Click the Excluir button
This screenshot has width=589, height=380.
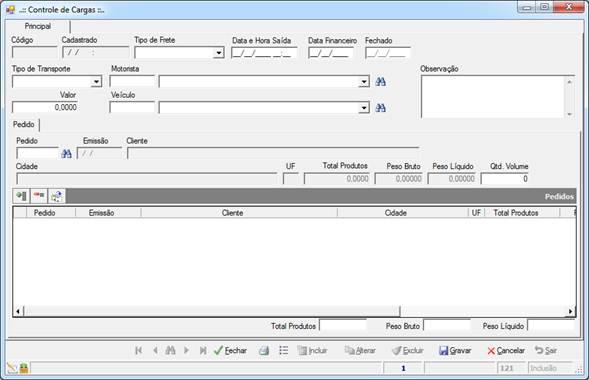[x=408, y=350]
